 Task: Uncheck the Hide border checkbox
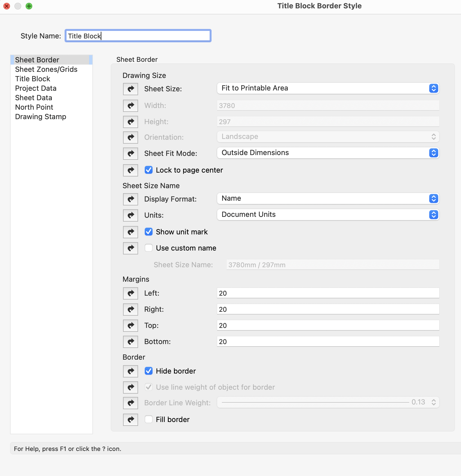tap(149, 371)
